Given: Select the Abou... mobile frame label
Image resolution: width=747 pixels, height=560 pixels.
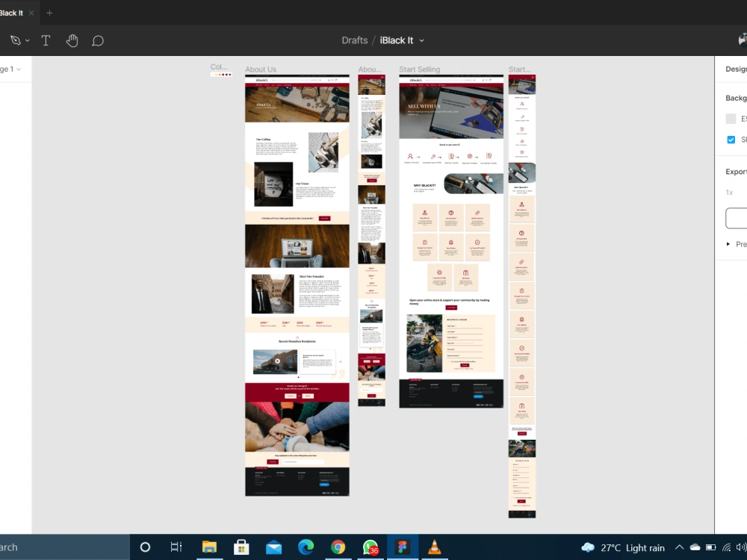Looking at the screenshot, I should coord(370,69).
